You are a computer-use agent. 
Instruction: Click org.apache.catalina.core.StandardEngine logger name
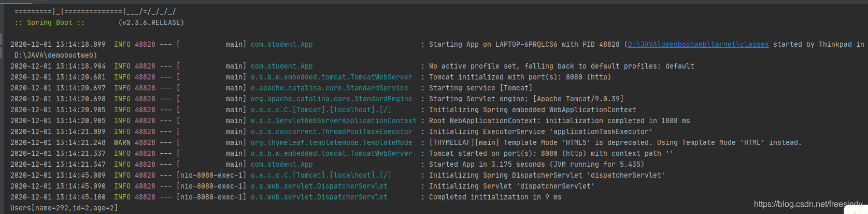pos(332,99)
